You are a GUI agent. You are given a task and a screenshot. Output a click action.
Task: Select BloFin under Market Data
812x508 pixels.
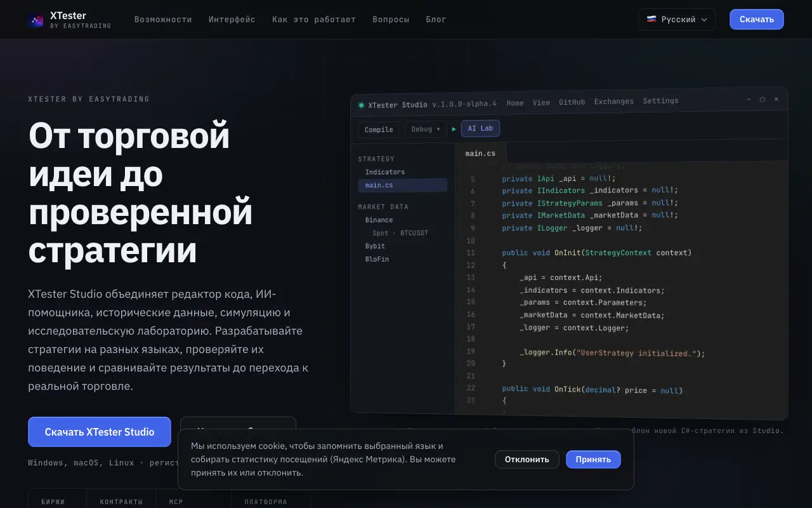pos(377,259)
